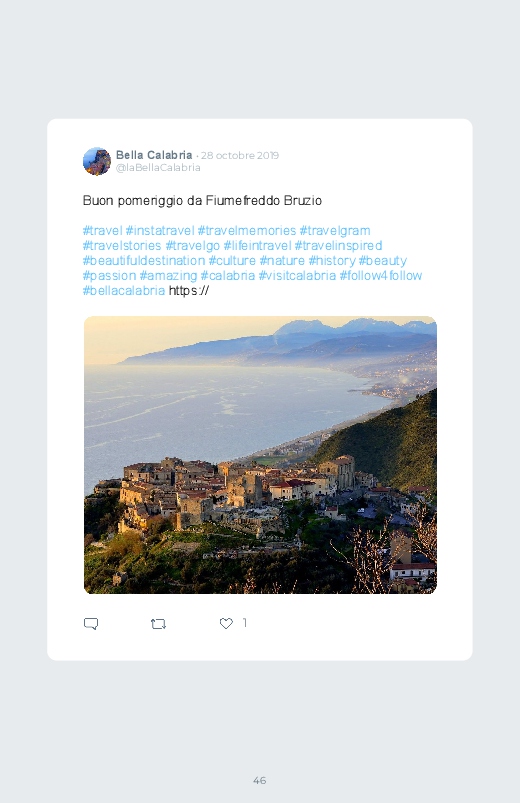Open the #calabria hashtag
The image size is (520, 803).
coord(228,276)
